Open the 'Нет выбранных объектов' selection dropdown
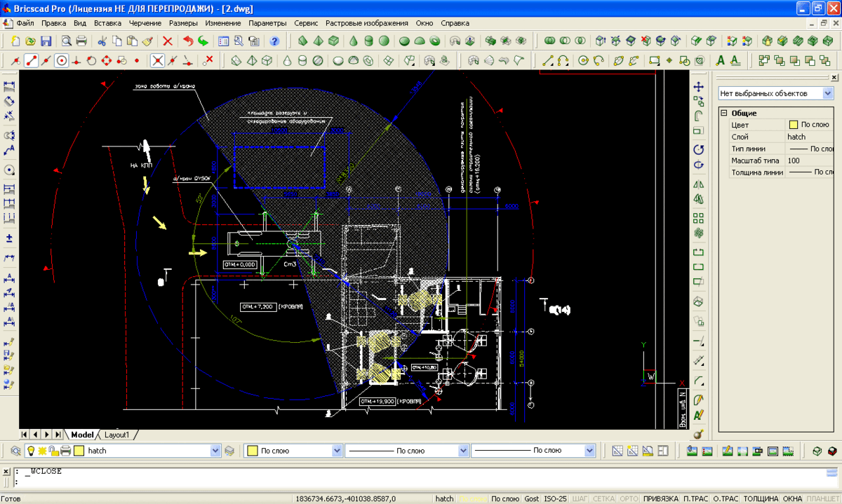The height and width of the screenshot is (504, 842). click(x=827, y=93)
